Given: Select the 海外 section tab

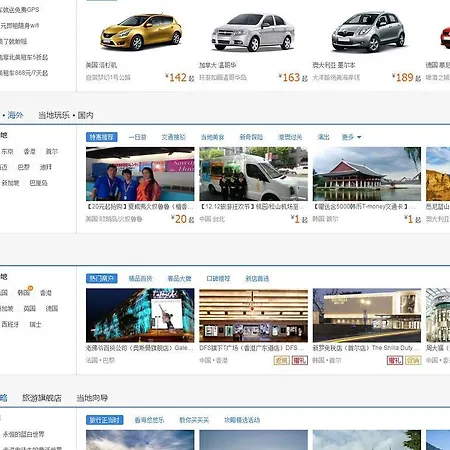Looking at the screenshot, I should (x=15, y=115).
